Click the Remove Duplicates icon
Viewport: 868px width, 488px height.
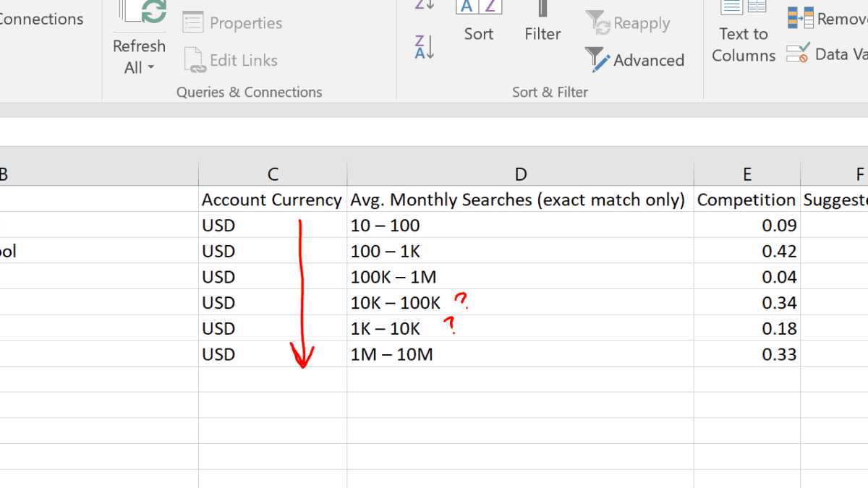click(801, 18)
